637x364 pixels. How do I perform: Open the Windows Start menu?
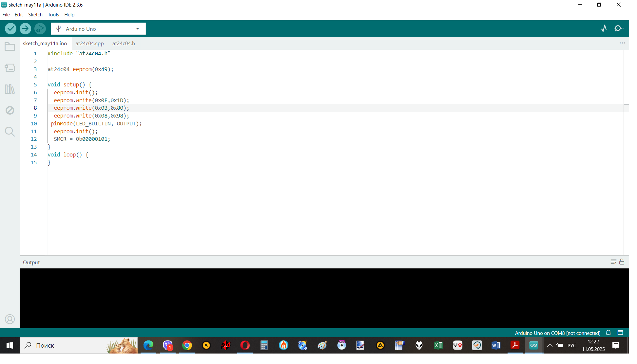click(x=10, y=345)
